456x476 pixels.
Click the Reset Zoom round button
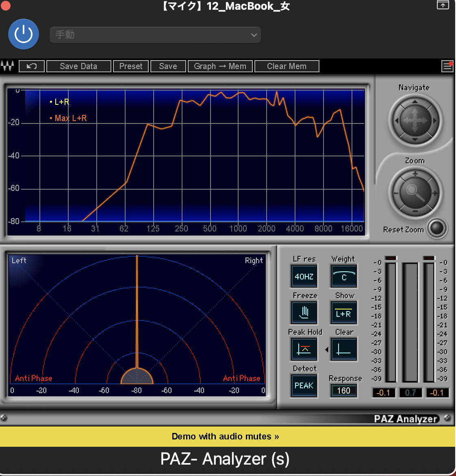click(x=437, y=228)
